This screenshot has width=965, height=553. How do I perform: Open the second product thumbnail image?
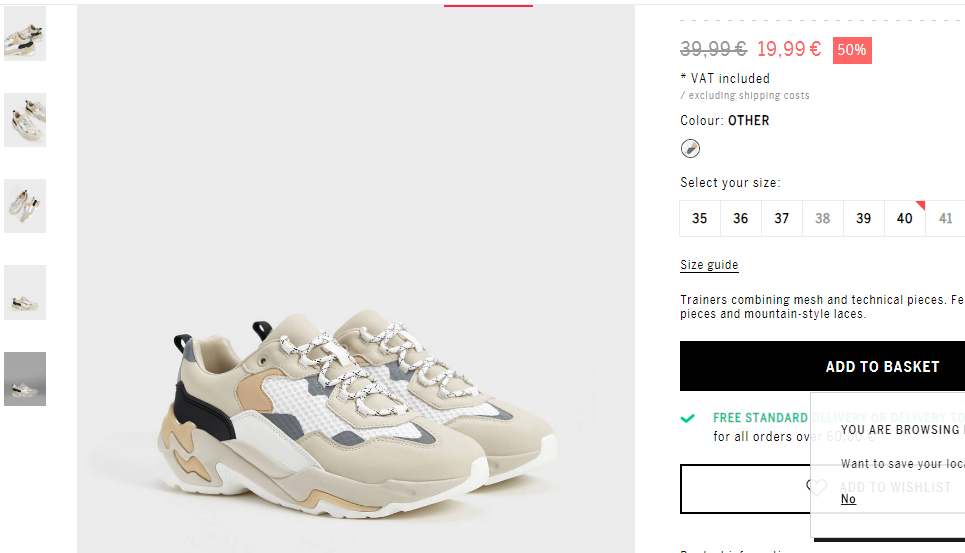point(25,120)
